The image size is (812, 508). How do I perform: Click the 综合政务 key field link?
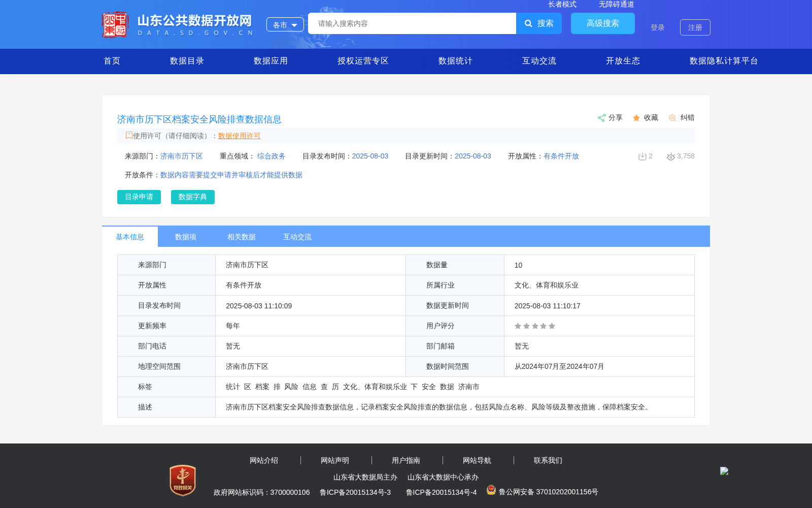pyautogui.click(x=272, y=156)
